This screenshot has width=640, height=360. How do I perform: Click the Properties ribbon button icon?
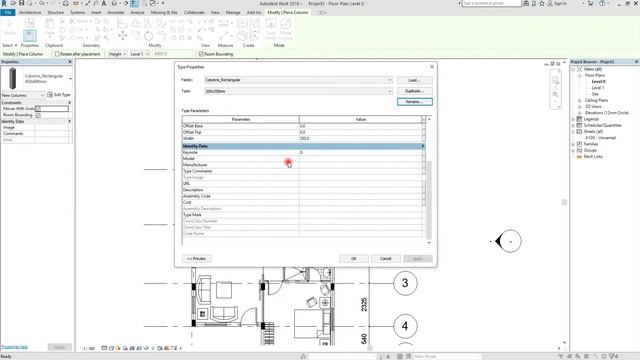29,36
